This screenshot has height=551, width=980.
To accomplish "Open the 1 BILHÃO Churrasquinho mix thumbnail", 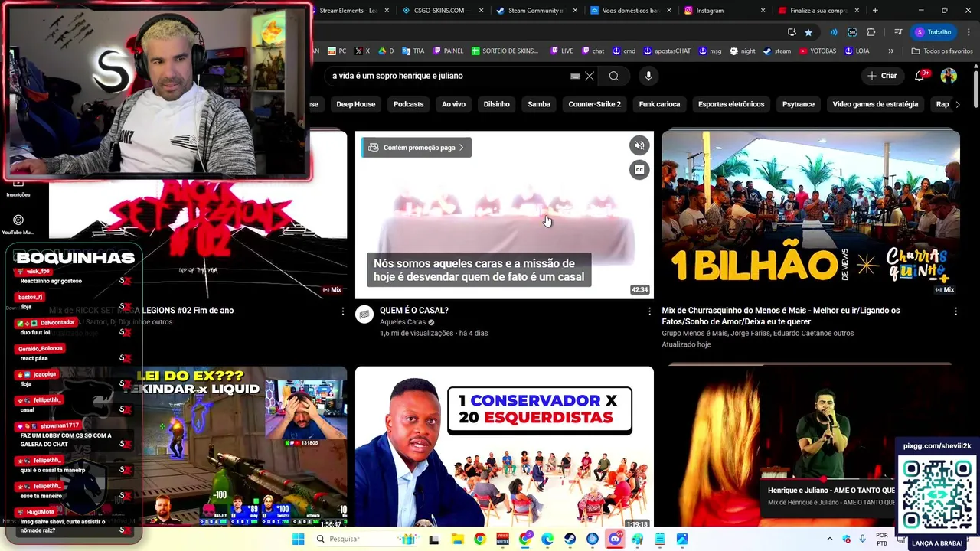I will [x=811, y=215].
